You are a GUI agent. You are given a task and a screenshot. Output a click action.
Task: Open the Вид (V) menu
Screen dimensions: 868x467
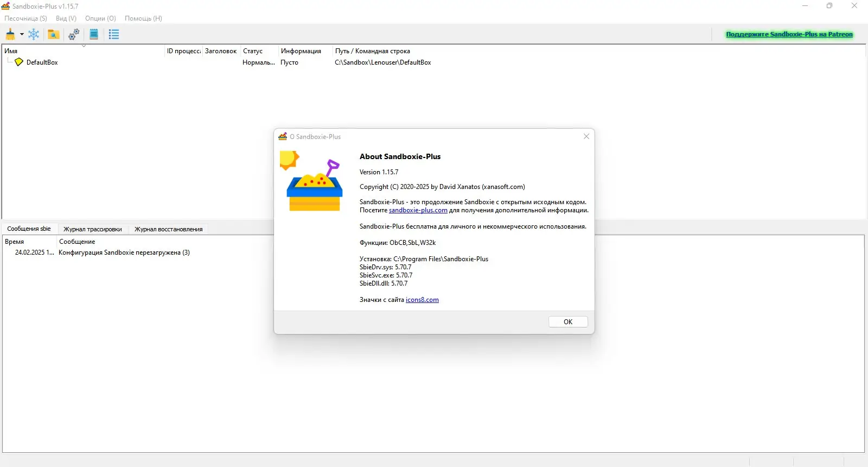pos(66,18)
